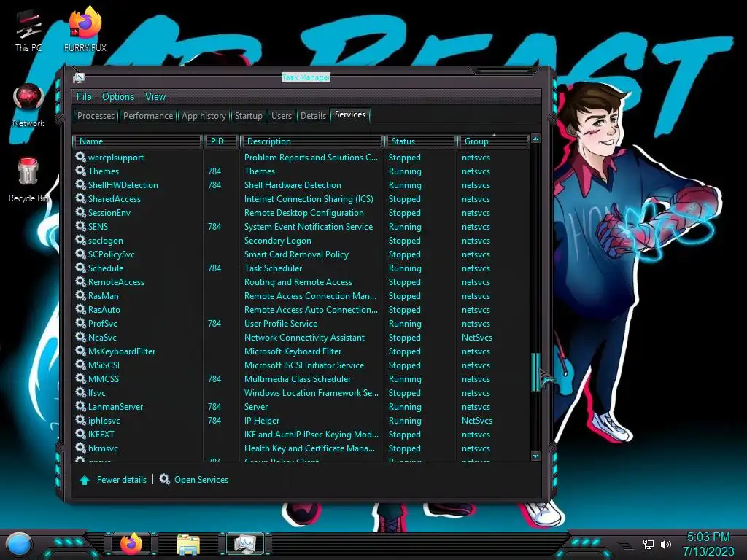This screenshot has width=747, height=560.
Task: Open the Options menu
Action: (118, 97)
